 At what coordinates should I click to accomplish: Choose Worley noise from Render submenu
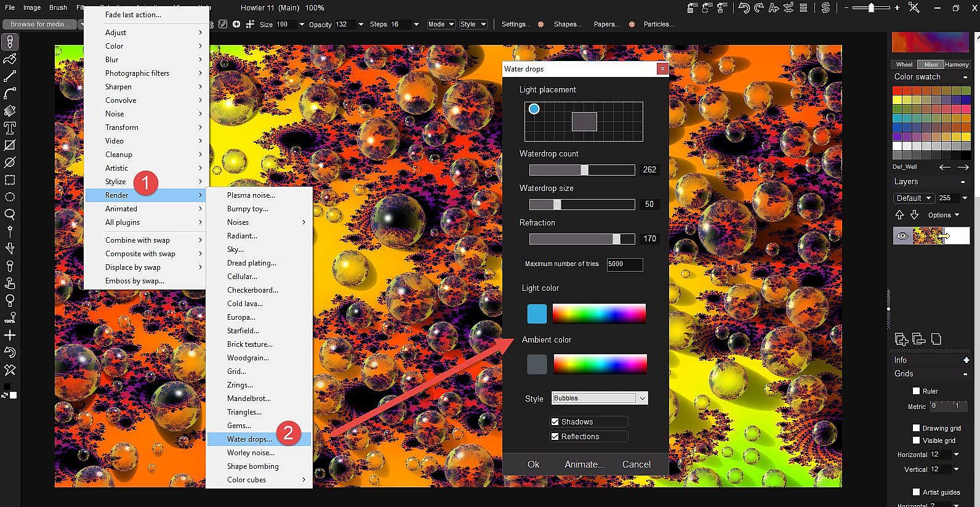(251, 453)
